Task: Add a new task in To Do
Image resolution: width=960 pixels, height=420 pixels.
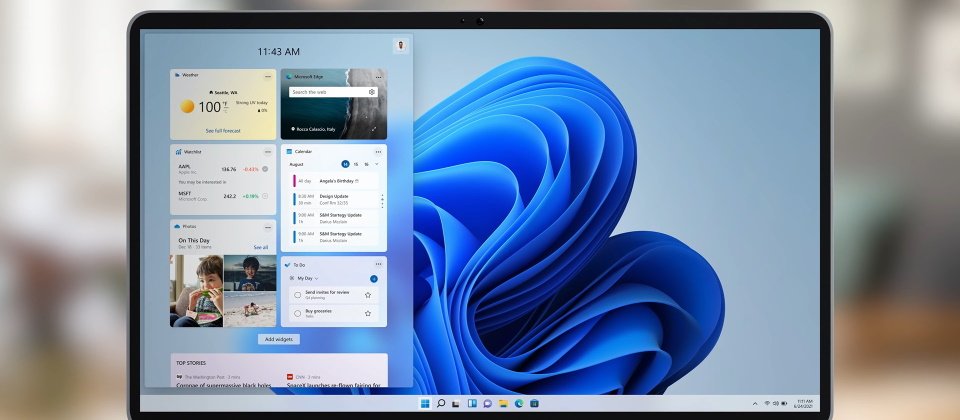Action: (x=373, y=279)
